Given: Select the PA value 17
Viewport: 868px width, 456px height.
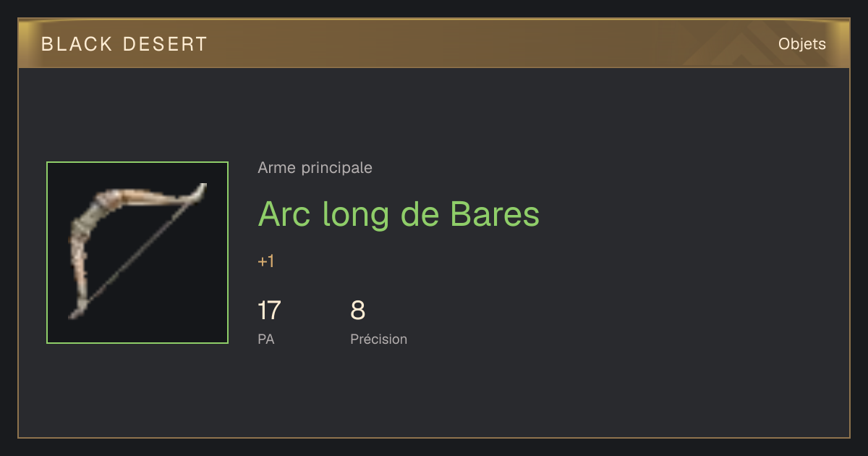Looking at the screenshot, I should pos(269,311).
